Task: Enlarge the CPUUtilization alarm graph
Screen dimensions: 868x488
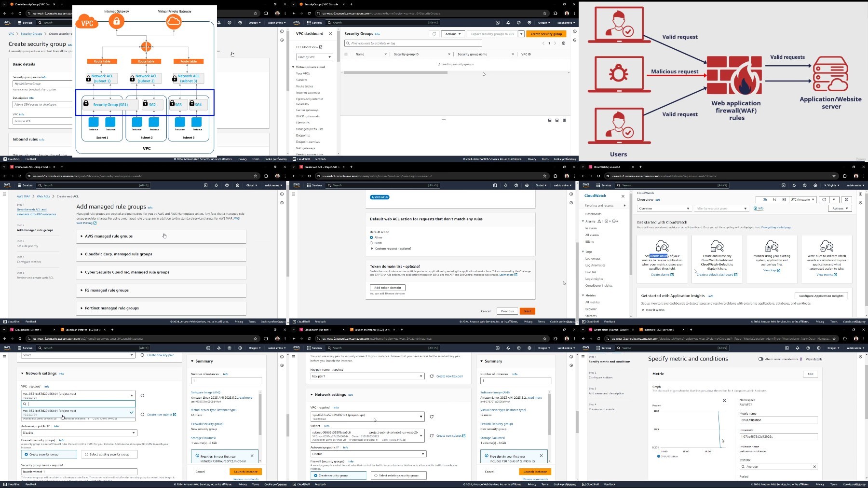Action: 724,401
